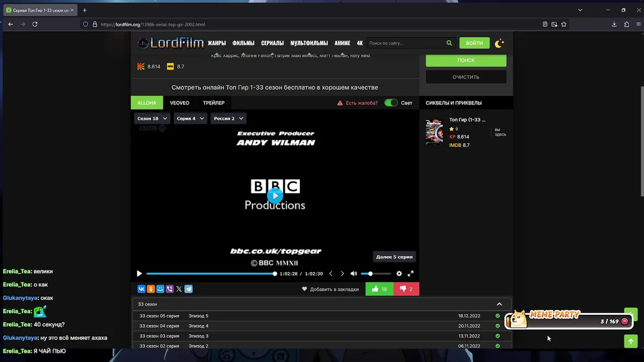Click the Сериал Топ Гир browser tab
Screen dimensions: 644x362
click(40, 10)
